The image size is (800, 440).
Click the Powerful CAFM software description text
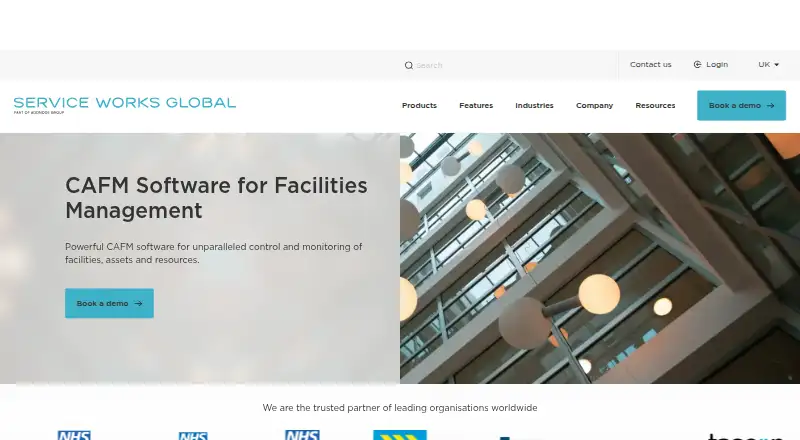coord(213,253)
